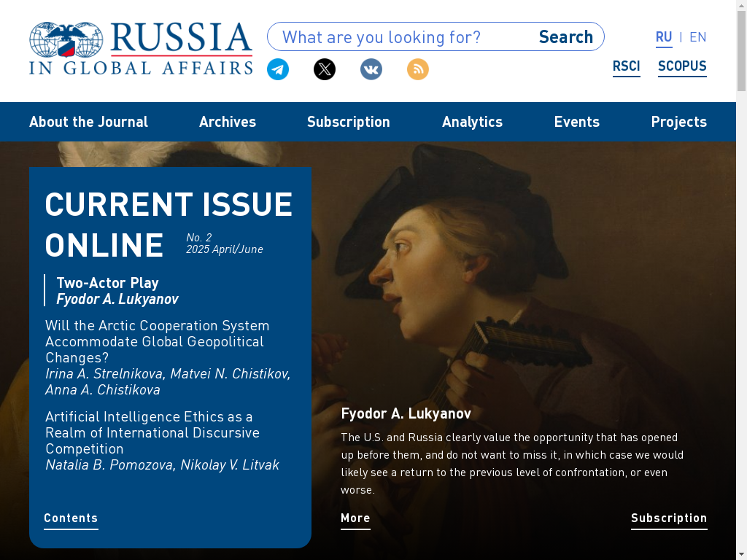Open the Telegram channel icon
Screen dimensions: 747x560
278,69
